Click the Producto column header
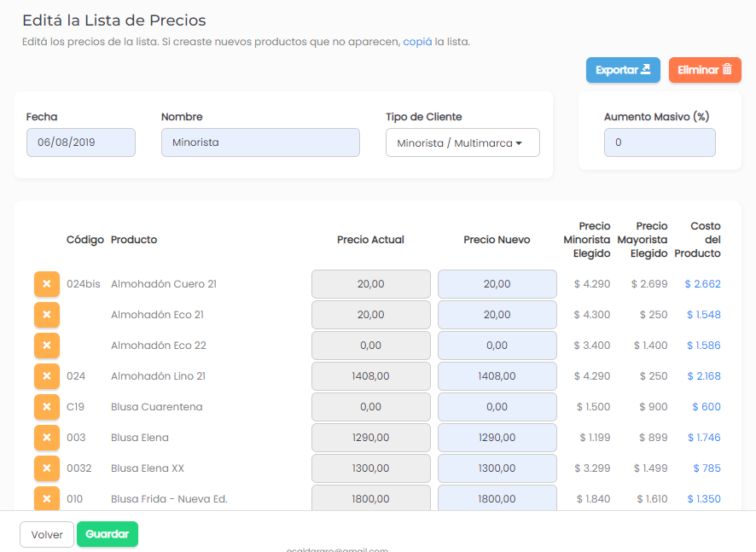This screenshot has width=756, height=552. pos(134,240)
